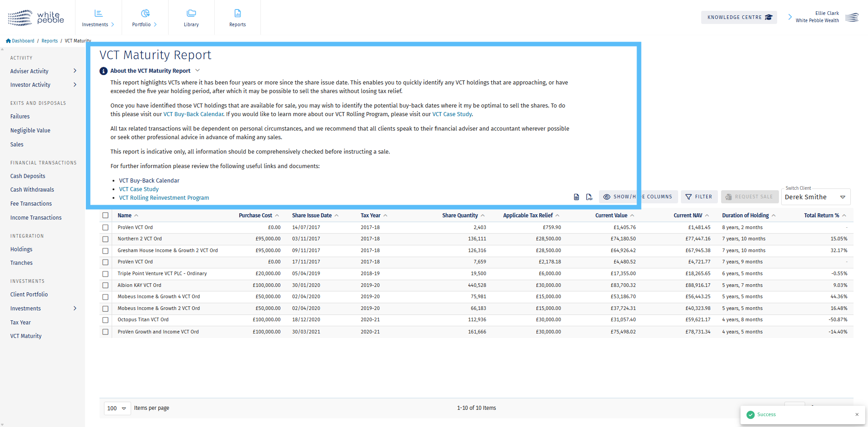Toggle the select-all checkbox in table header

tap(105, 216)
